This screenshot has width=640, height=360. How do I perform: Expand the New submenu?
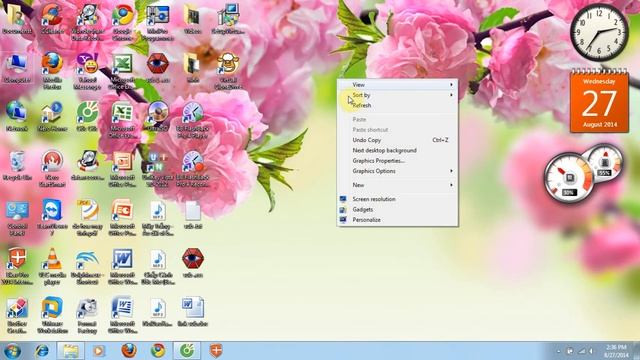pos(397,185)
